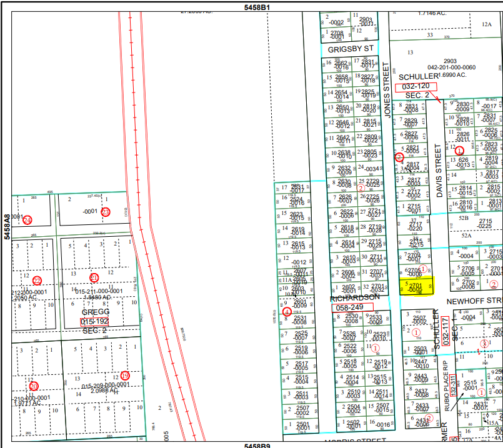Click the Grigsby St street label
This screenshot has width=503, height=448.
point(351,48)
